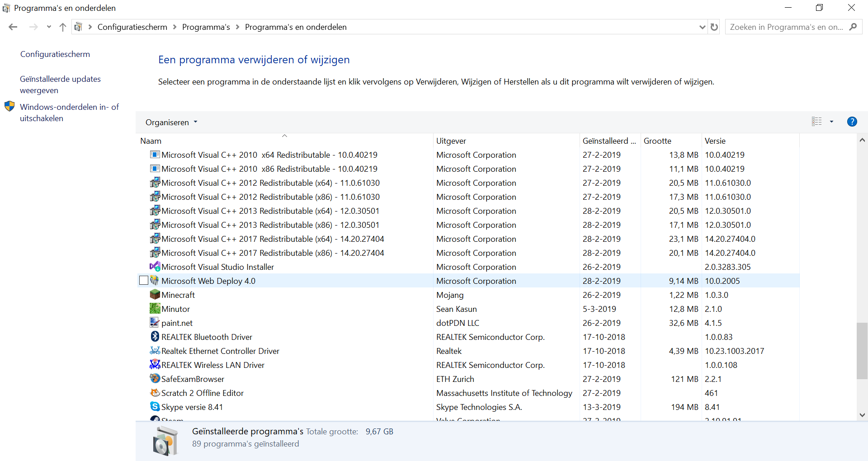This screenshot has width=868, height=461.
Task: Go up one level with up arrow
Action: [63, 27]
